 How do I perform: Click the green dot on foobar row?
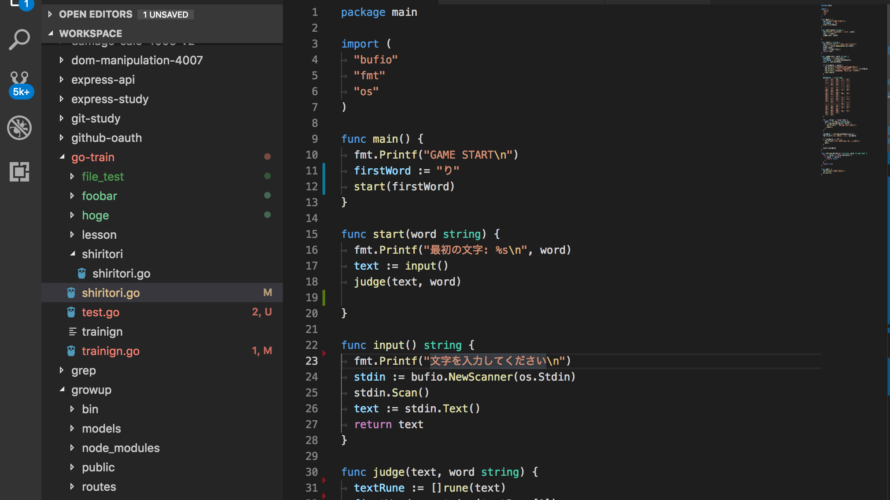click(x=267, y=195)
